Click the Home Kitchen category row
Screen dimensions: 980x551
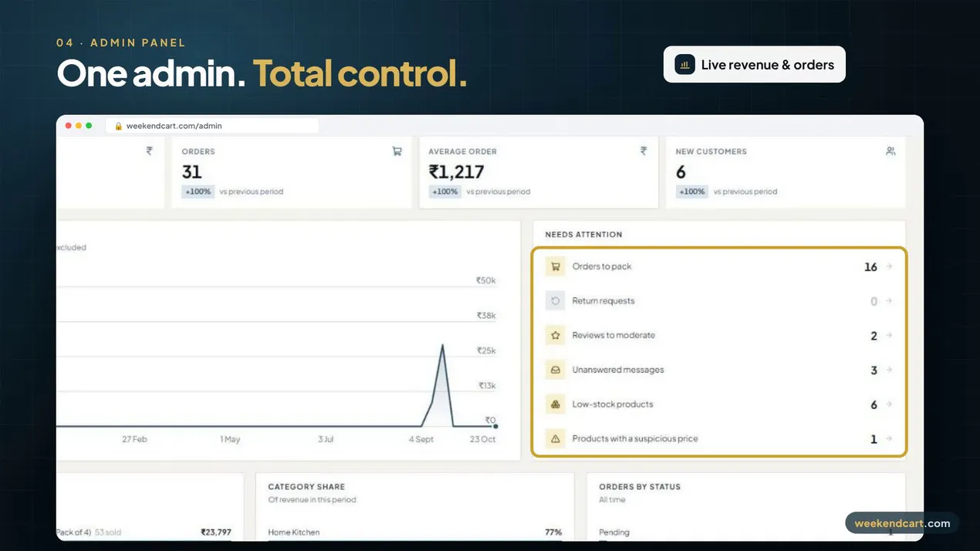pyautogui.click(x=415, y=532)
